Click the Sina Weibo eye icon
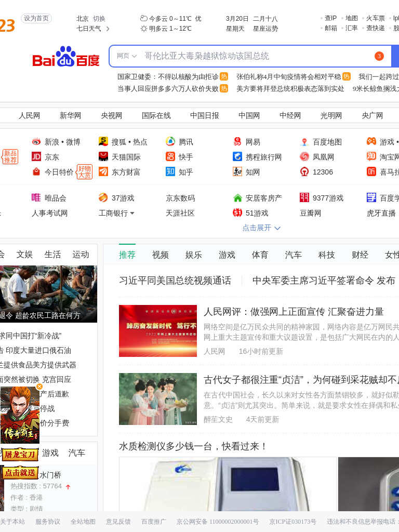This screenshot has height=532, width=399. pos(36,141)
